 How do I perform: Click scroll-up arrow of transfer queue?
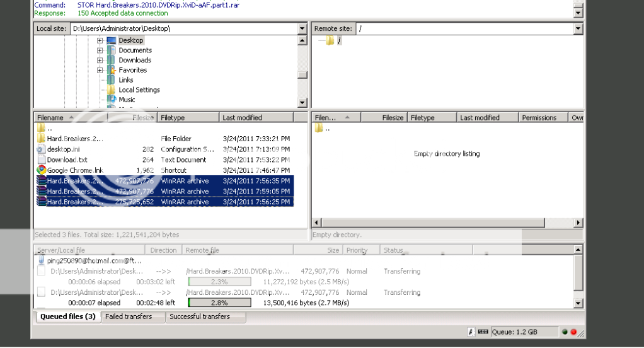pos(578,250)
